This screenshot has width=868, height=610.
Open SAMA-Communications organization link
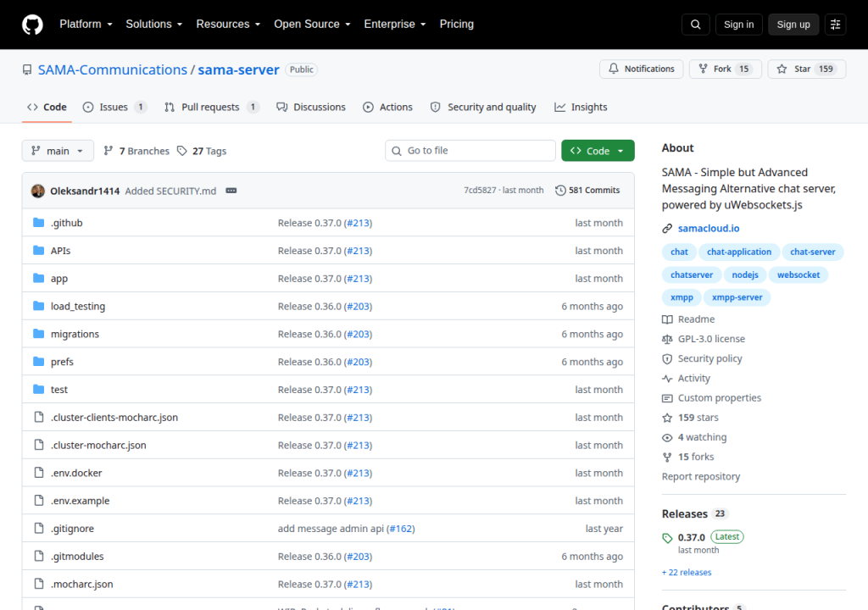113,69
